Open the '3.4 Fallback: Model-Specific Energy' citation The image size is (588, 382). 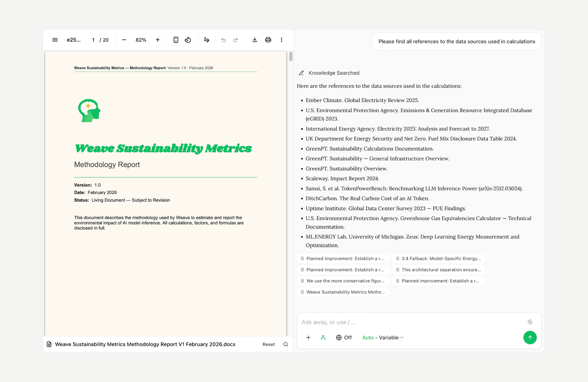coord(438,258)
